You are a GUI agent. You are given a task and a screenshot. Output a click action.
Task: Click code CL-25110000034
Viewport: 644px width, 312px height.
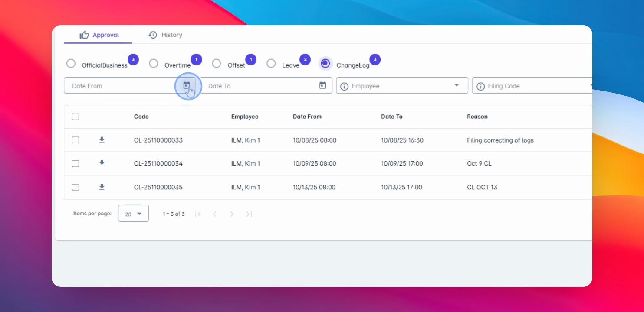(158, 163)
